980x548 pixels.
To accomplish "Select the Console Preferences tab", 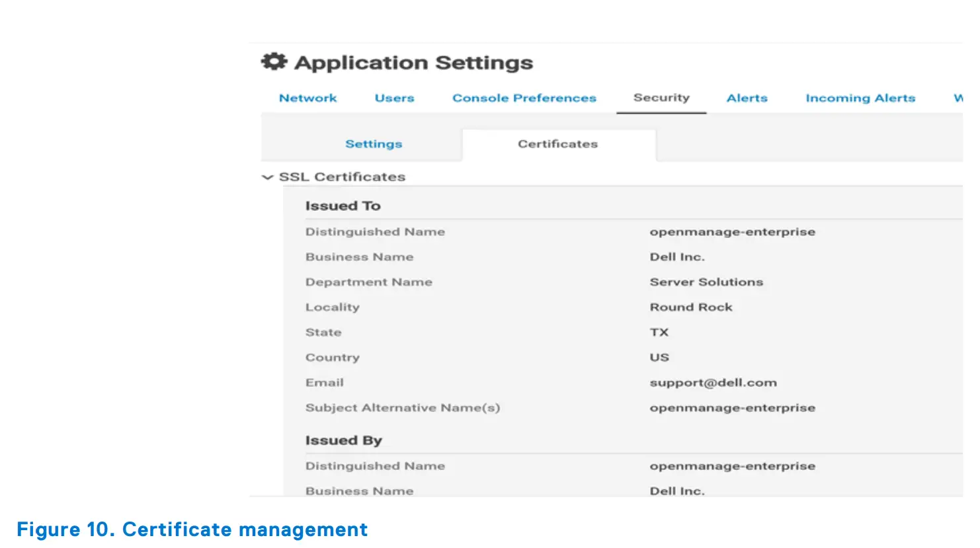I will tap(523, 97).
